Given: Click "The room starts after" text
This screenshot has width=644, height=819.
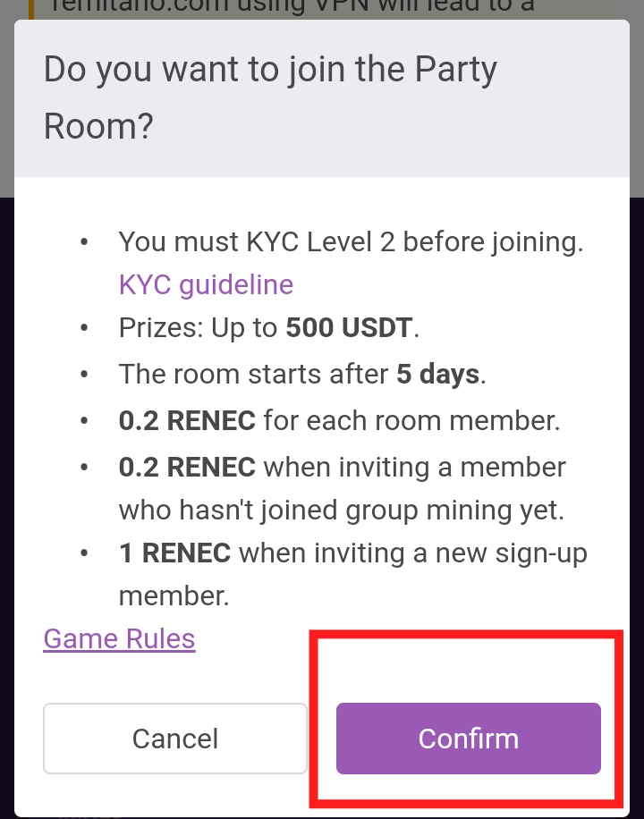Looking at the screenshot, I should 254,373.
